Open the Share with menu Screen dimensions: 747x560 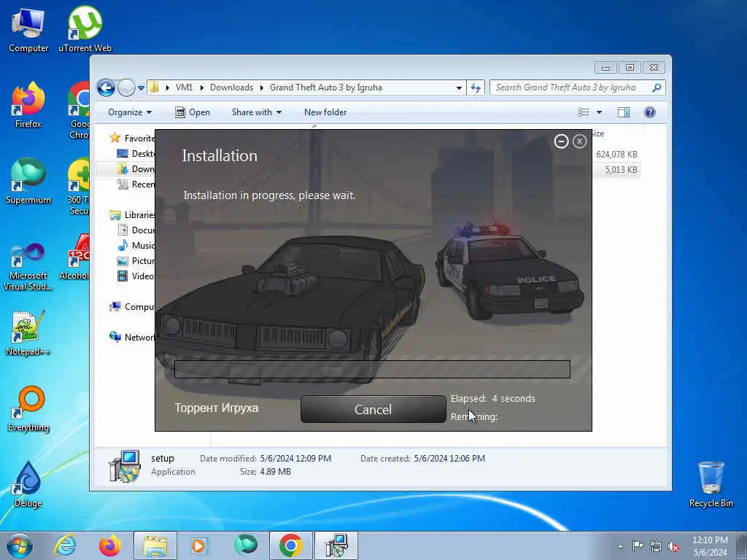(256, 112)
